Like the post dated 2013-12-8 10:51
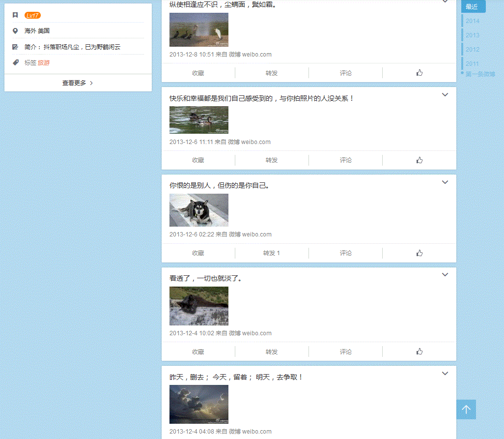Viewport: 504px width, 439px height. pyautogui.click(x=419, y=73)
